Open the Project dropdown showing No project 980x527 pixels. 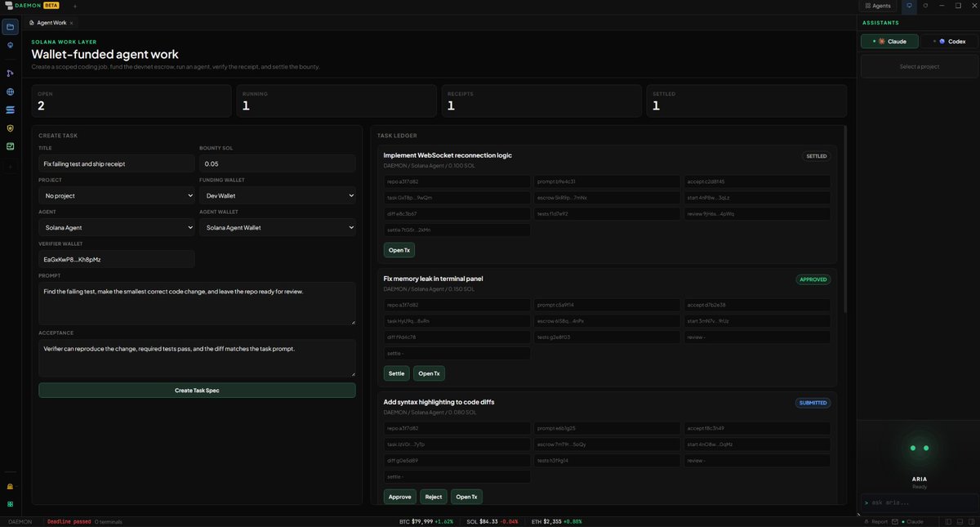point(117,196)
